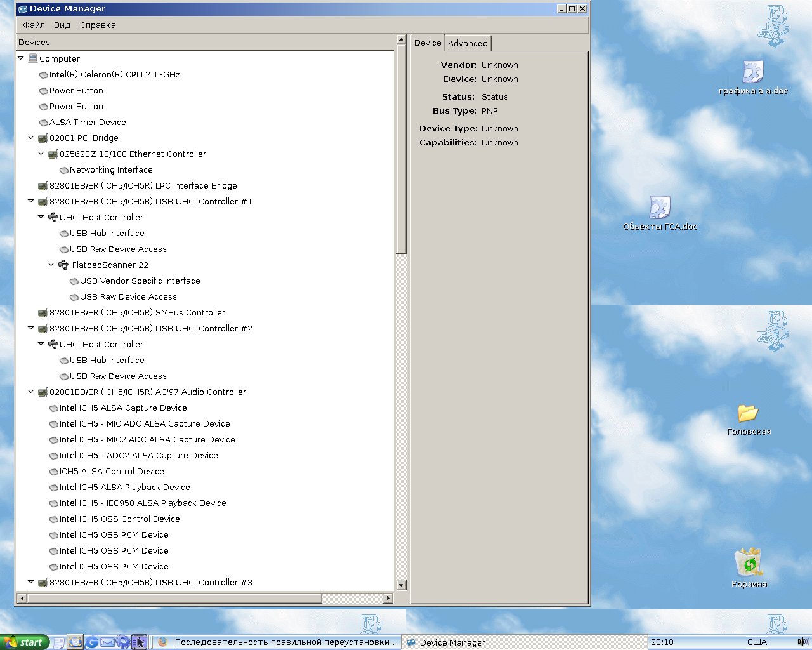Select the Головская desktop folder

pos(749,419)
